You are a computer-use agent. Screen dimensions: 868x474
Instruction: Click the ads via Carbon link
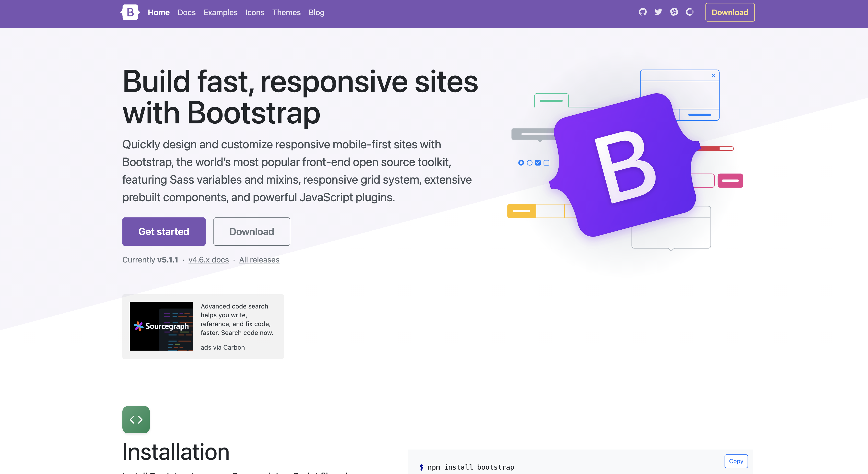coord(223,347)
